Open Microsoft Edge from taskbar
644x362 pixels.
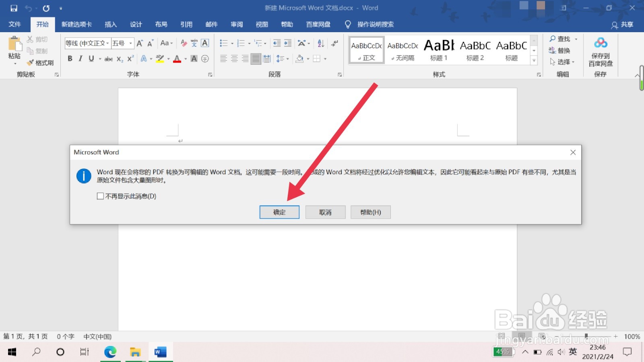tap(110, 352)
